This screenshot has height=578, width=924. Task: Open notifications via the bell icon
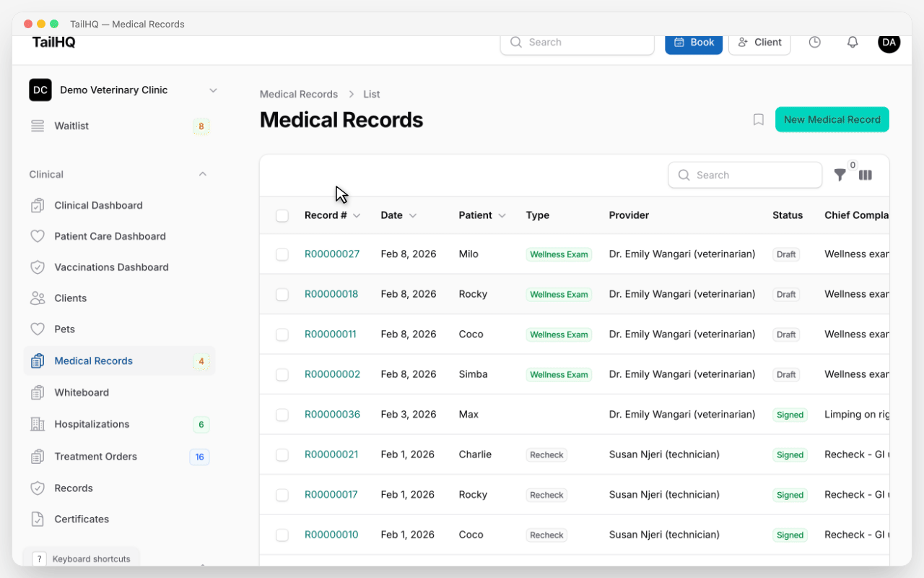pyautogui.click(x=852, y=42)
